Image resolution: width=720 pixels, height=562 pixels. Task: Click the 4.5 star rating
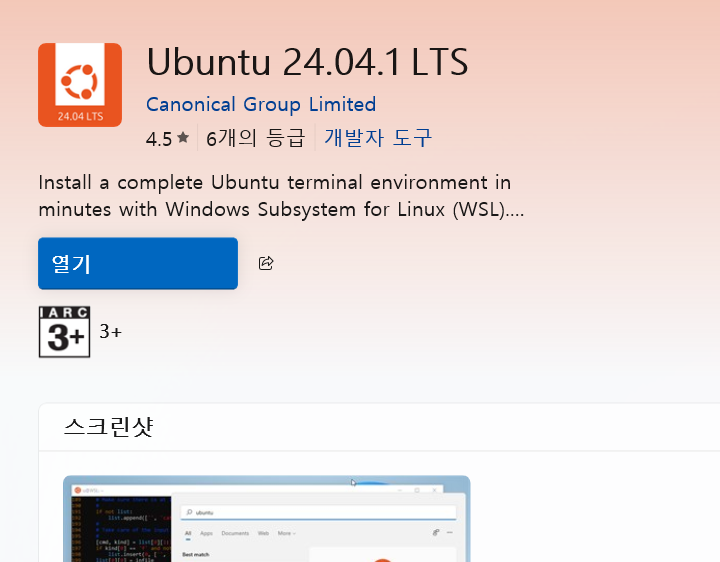[168, 138]
